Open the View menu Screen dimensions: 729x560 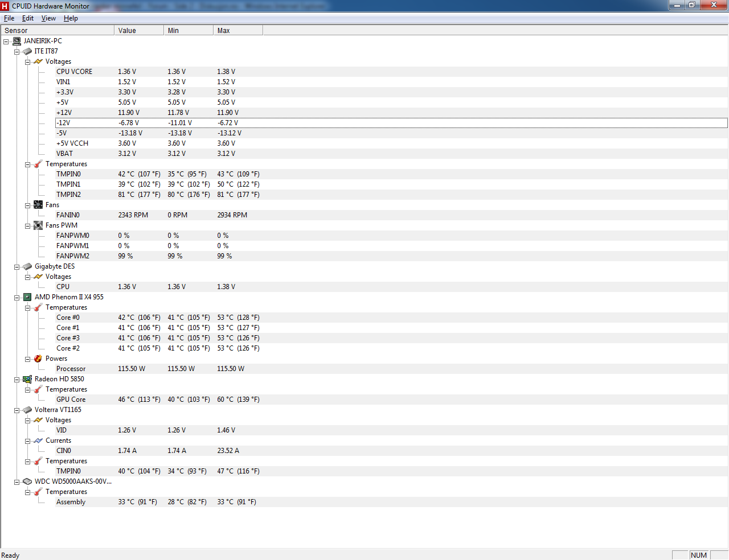(x=48, y=18)
